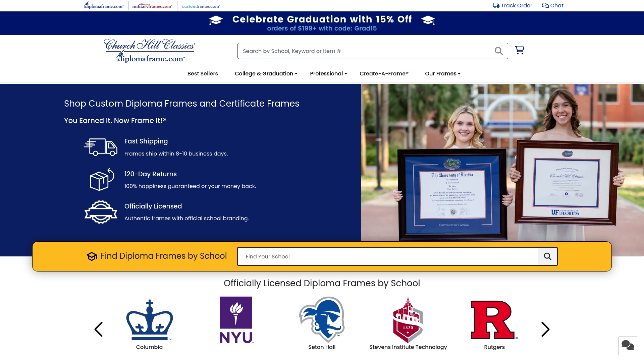The width and height of the screenshot is (644, 362).
Task: Click the Stevens Institute shield logo
Action: click(x=408, y=320)
